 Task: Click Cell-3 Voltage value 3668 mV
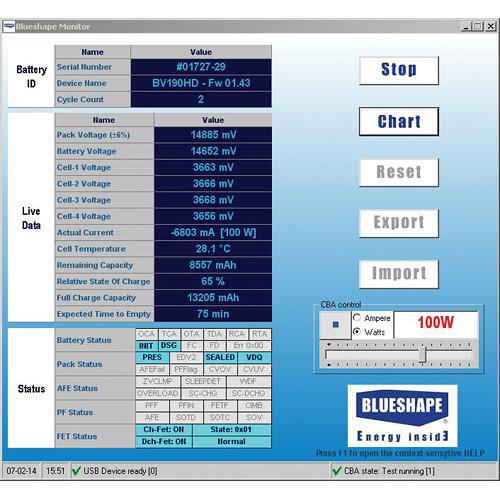point(213,200)
